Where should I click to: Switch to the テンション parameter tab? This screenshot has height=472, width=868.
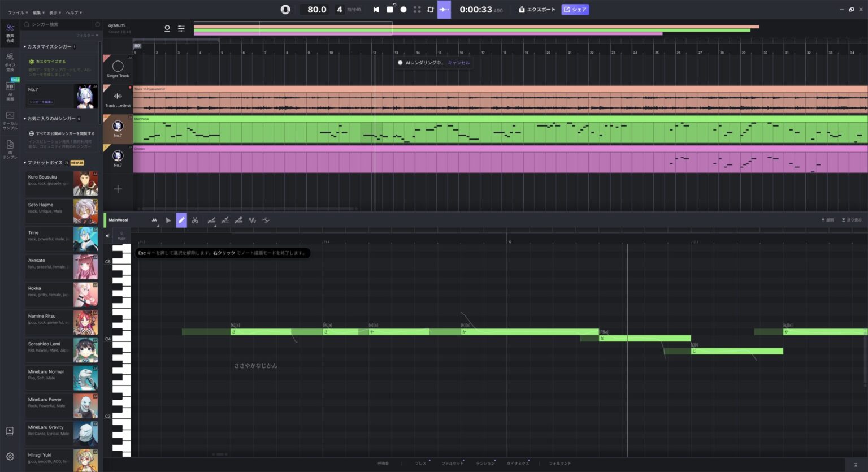pos(485,463)
